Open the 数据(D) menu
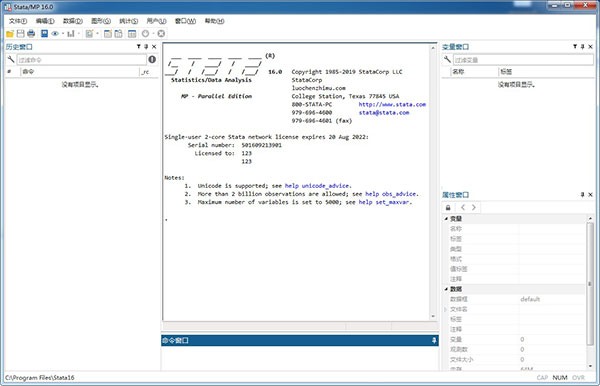The width and height of the screenshot is (600, 386). tap(73, 21)
